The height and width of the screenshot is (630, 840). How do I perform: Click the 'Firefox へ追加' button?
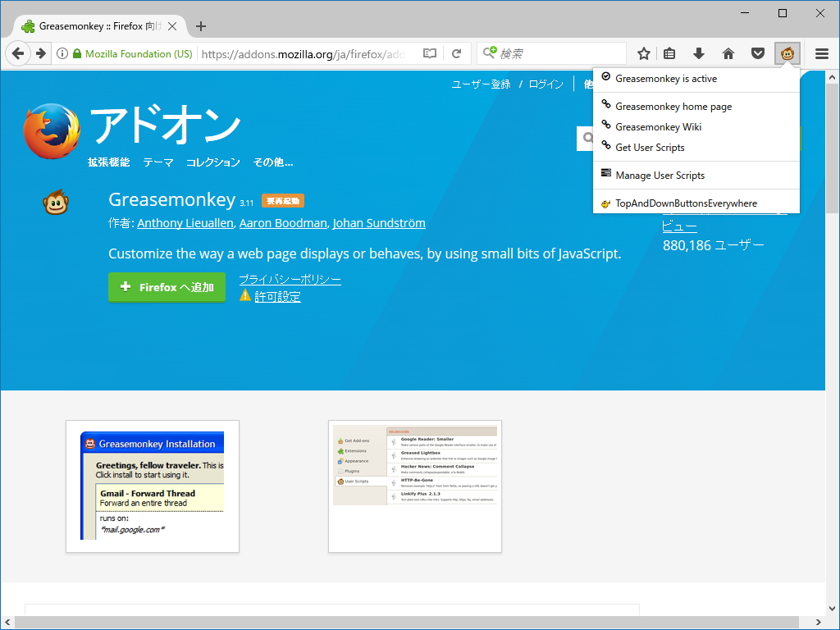[x=167, y=287]
